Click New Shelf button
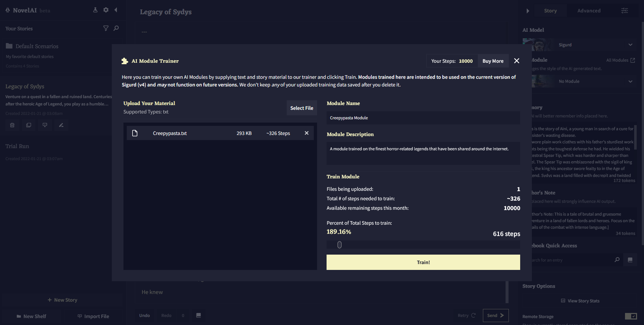Image resolution: width=644 pixels, height=325 pixels. [31, 316]
